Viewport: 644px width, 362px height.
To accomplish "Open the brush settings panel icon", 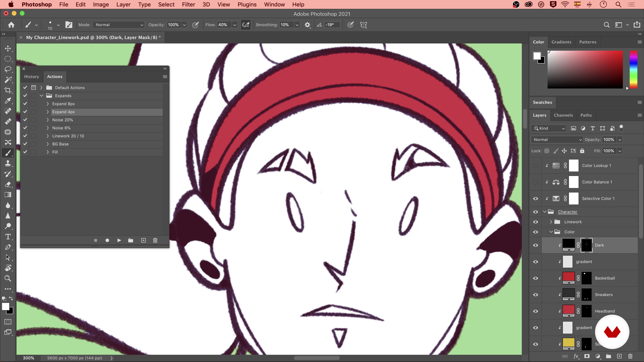I will click(x=69, y=25).
